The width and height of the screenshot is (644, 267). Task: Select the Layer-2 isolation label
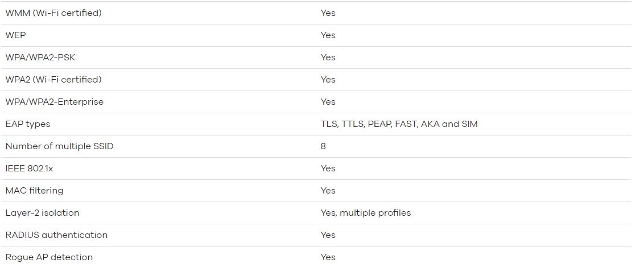click(42, 213)
